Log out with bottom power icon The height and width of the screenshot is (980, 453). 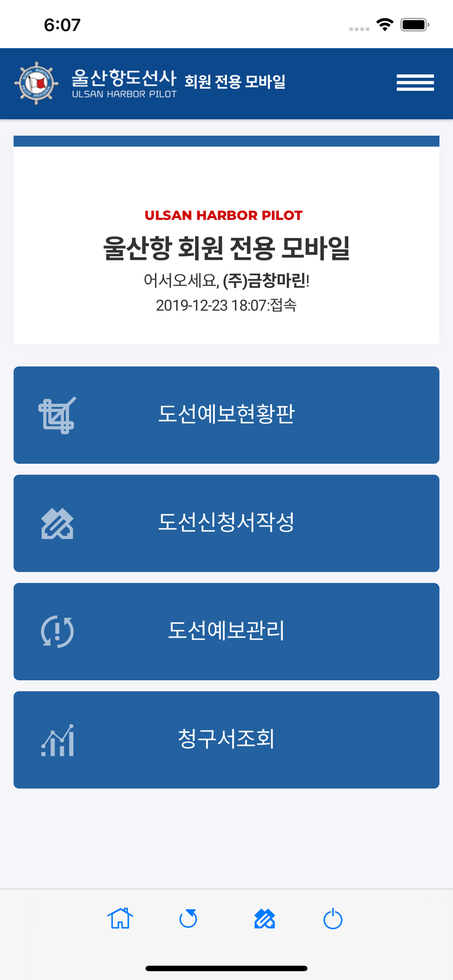[333, 918]
